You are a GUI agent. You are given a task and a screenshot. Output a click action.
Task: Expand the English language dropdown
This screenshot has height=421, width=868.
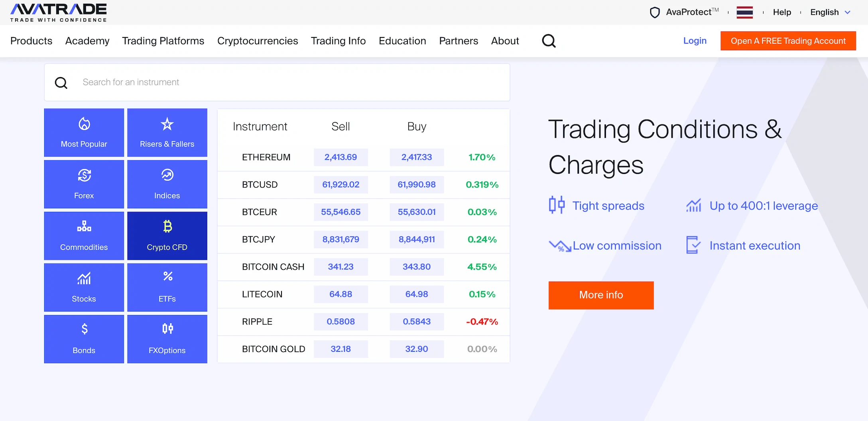click(830, 12)
